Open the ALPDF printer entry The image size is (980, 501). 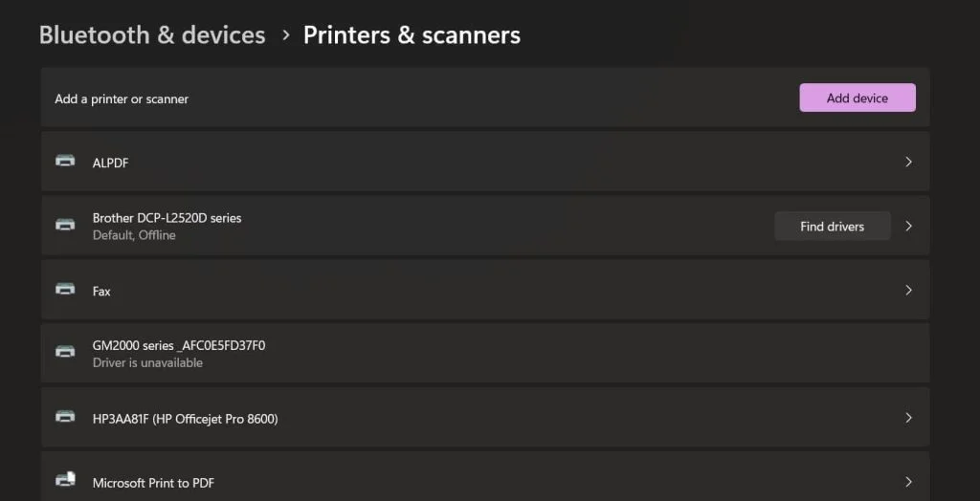(x=111, y=163)
